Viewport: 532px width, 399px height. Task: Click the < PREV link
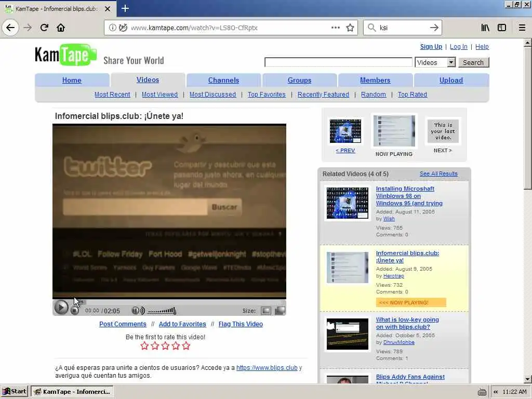pyautogui.click(x=345, y=150)
